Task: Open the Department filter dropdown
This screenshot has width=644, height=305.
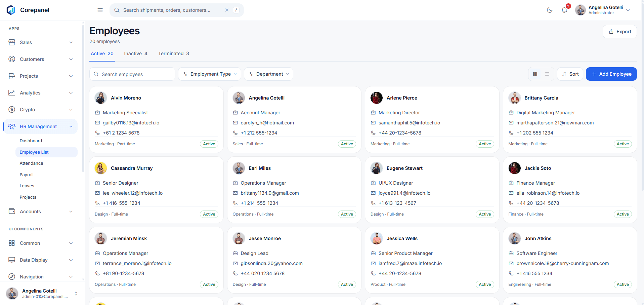Action: 269,74
